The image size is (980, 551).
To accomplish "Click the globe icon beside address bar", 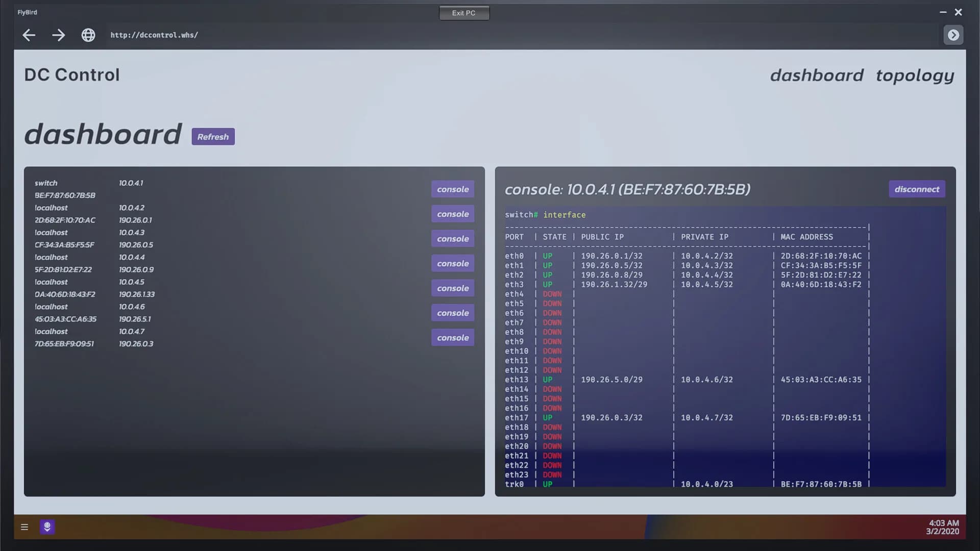I will pyautogui.click(x=88, y=35).
